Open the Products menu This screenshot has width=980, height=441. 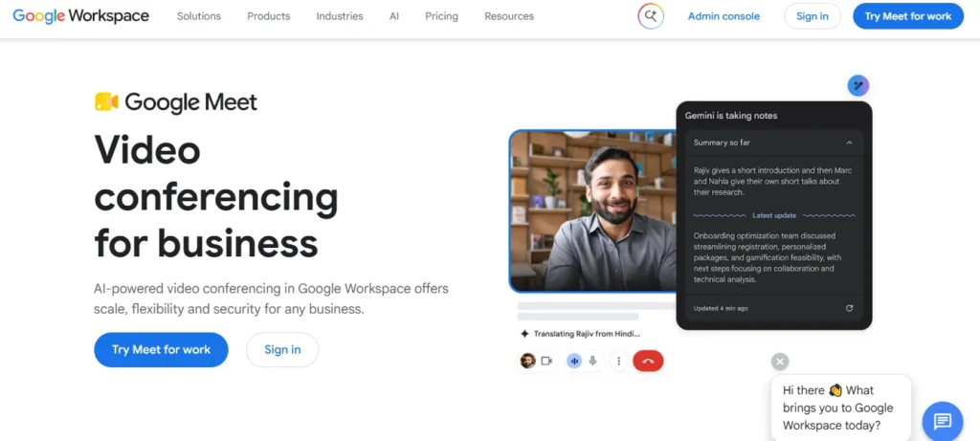269,16
